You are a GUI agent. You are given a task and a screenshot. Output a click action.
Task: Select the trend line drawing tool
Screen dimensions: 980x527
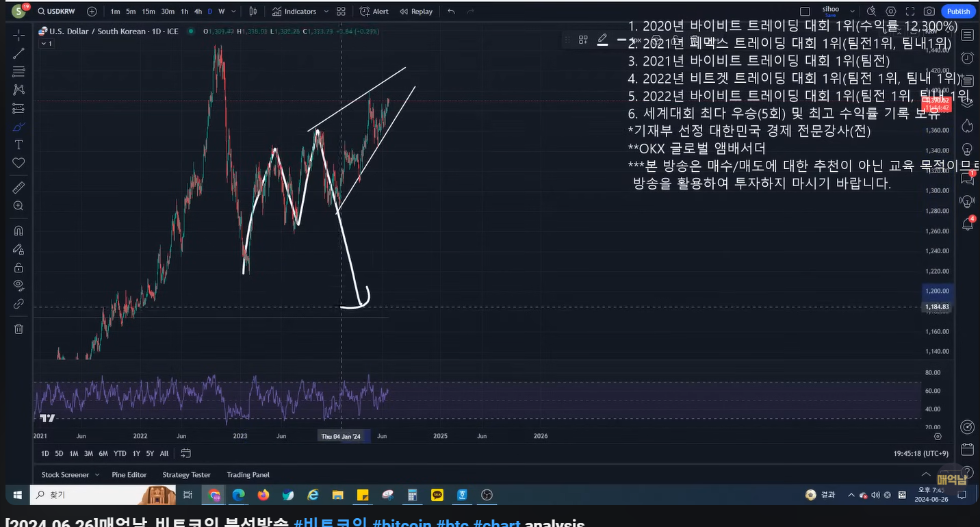[18, 53]
